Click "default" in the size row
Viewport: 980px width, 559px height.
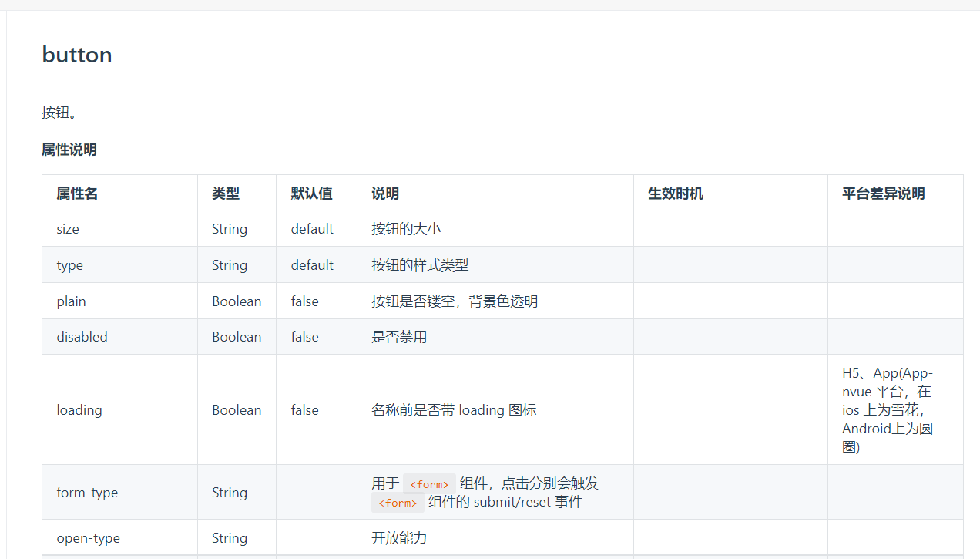coord(312,229)
